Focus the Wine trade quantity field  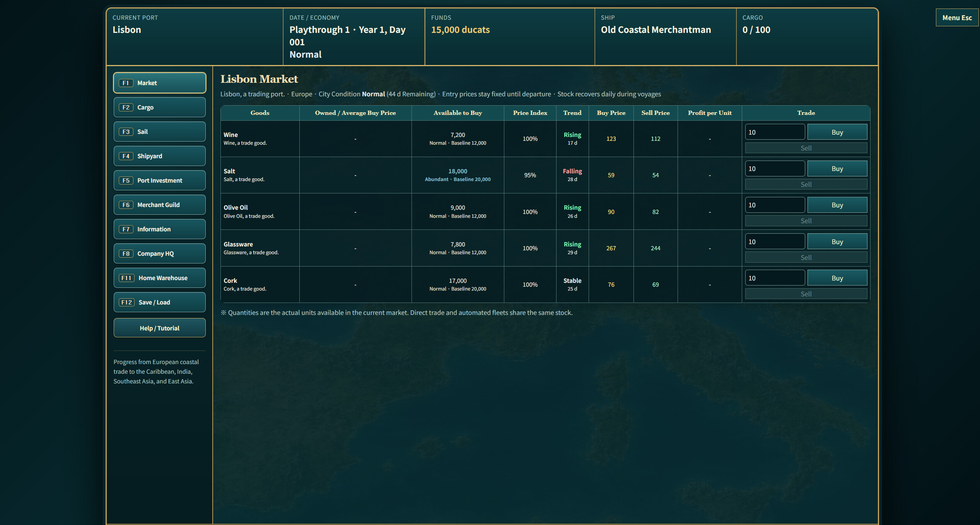[x=775, y=132]
